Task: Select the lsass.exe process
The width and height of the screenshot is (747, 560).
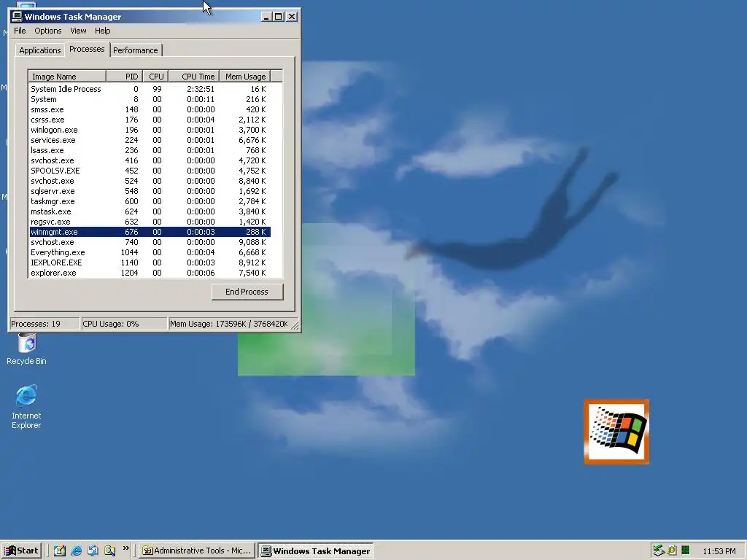Action: tap(150, 150)
